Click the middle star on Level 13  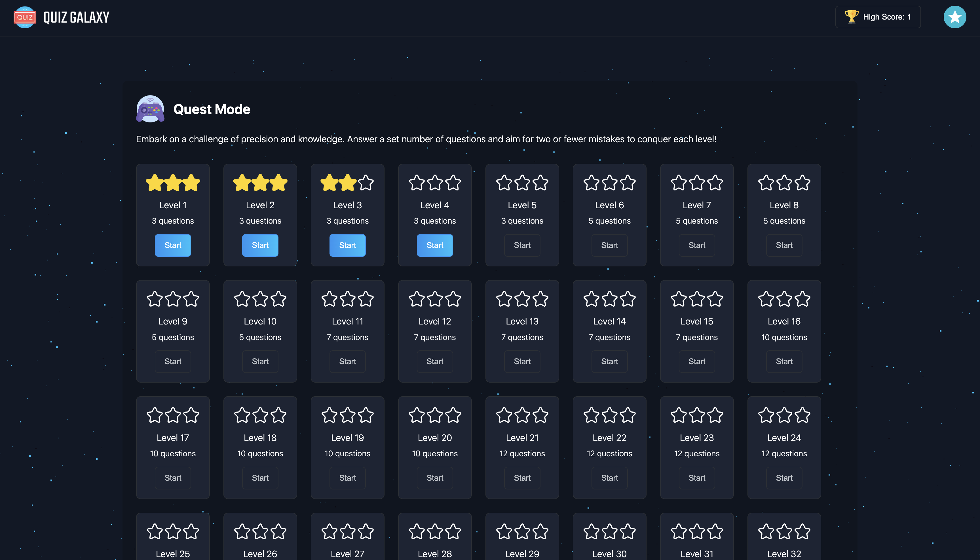coord(522,299)
